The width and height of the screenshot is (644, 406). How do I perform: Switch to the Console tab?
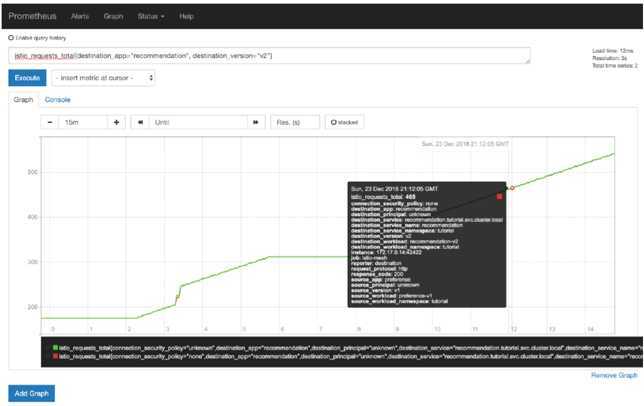(58, 100)
